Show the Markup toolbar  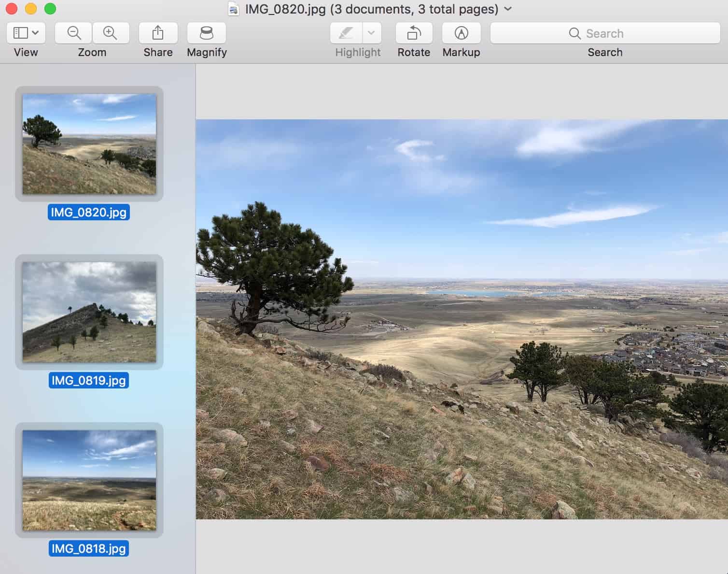[461, 33]
